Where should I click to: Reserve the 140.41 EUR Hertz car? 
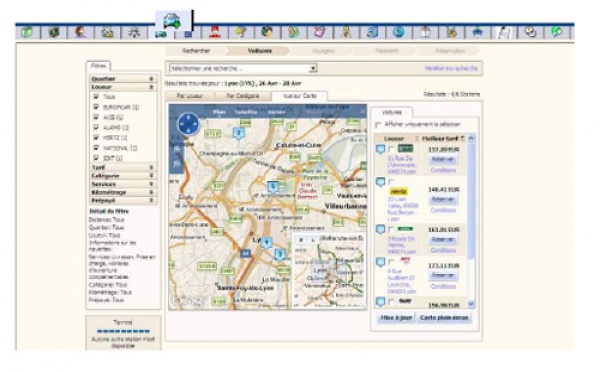click(443, 199)
